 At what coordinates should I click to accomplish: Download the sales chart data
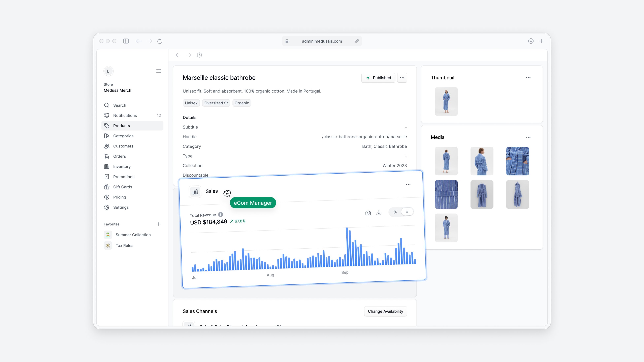[x=379, y=213]
